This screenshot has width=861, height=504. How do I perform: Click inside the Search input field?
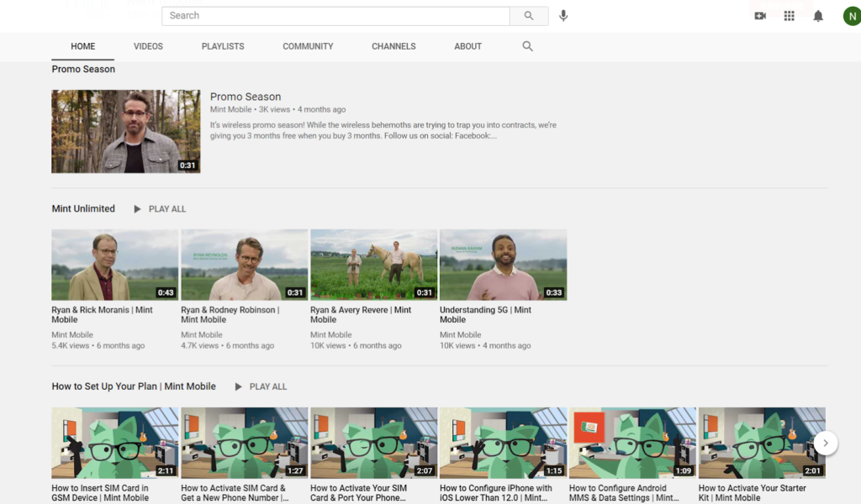point(335,16)
